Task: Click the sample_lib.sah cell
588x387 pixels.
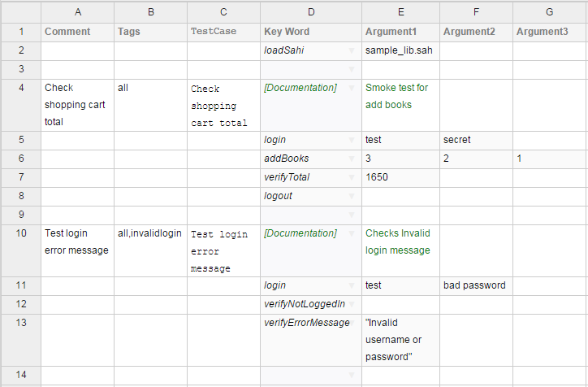Action: point(400,50)
